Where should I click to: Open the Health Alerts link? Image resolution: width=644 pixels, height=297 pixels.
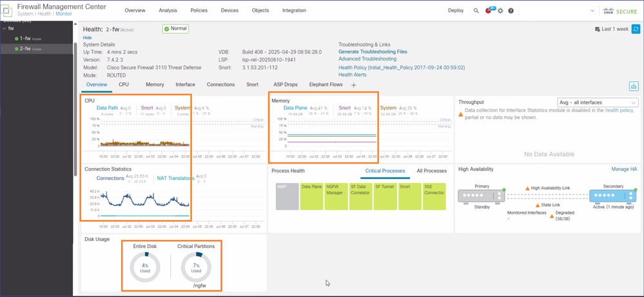pyautogui.click(x=353, y=75)
